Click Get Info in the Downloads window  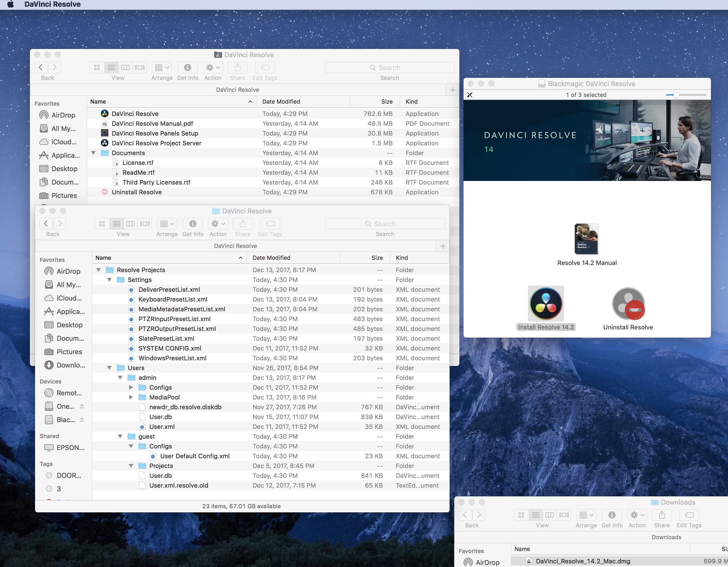click(612, 515)
